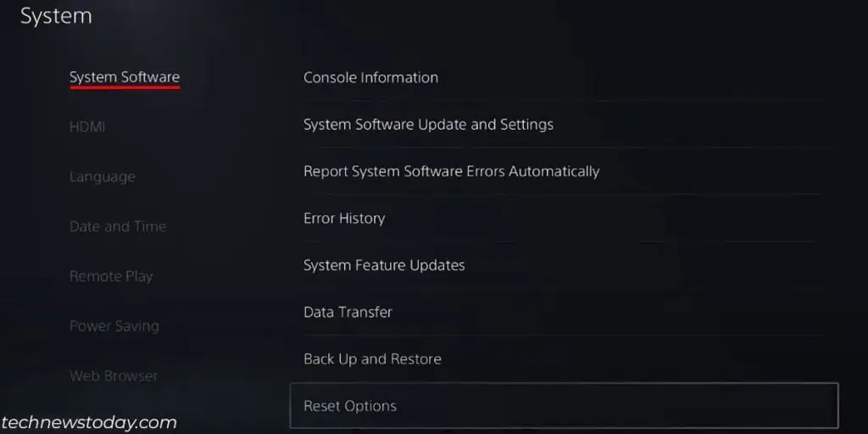Select HDMI in the sidebar
Viewport: 868px width, 434px height.
(x=87, y=127)
